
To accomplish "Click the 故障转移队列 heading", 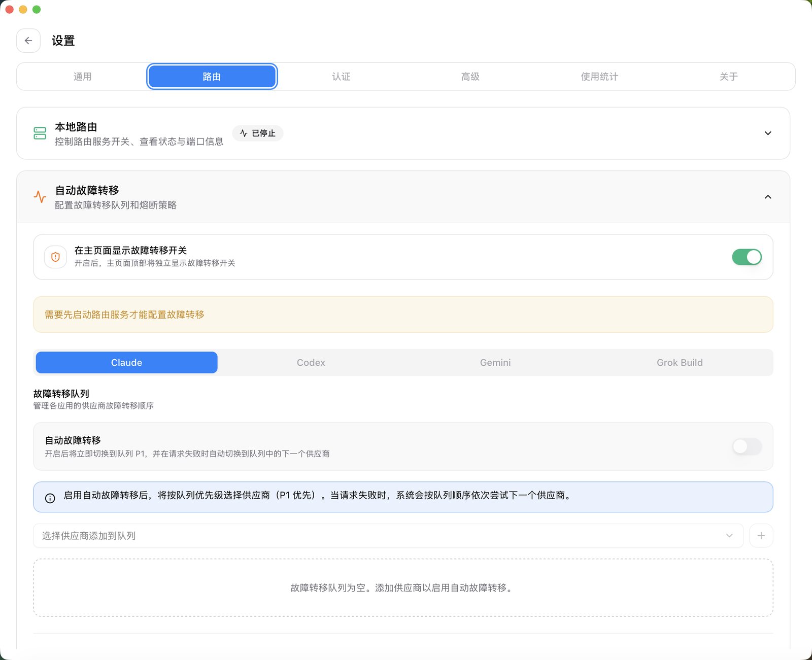I will click(61, 394).
